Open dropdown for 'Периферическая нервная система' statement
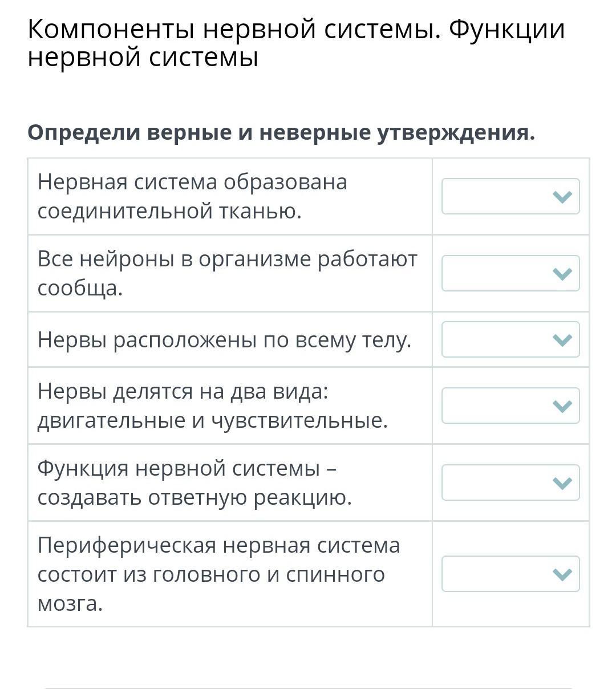This screenshot has height=689, width=616. 510,574
